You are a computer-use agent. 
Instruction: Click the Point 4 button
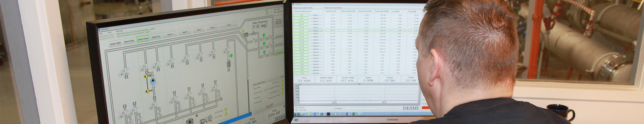pos(315,24)
